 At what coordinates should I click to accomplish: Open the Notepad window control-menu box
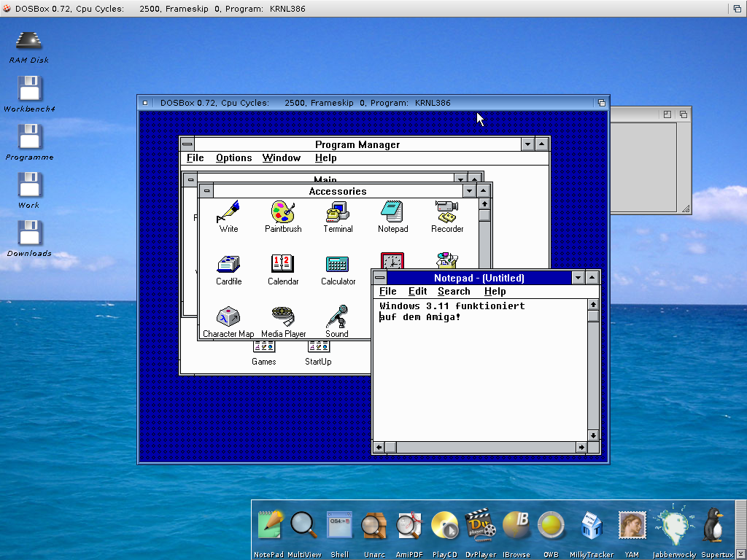pyautogui.click(x=380, y=278)
